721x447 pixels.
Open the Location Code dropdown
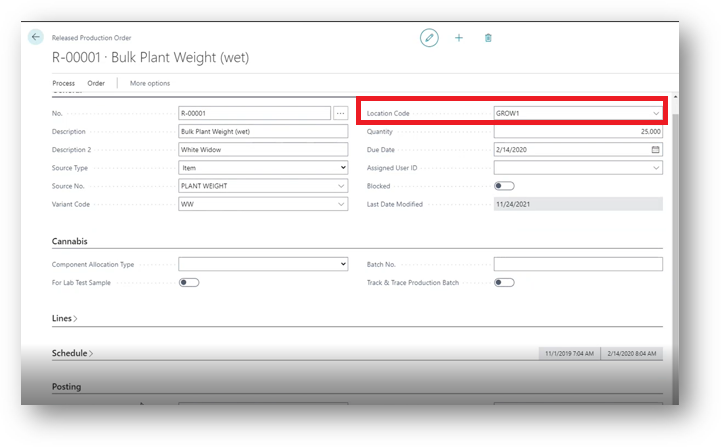656,113
